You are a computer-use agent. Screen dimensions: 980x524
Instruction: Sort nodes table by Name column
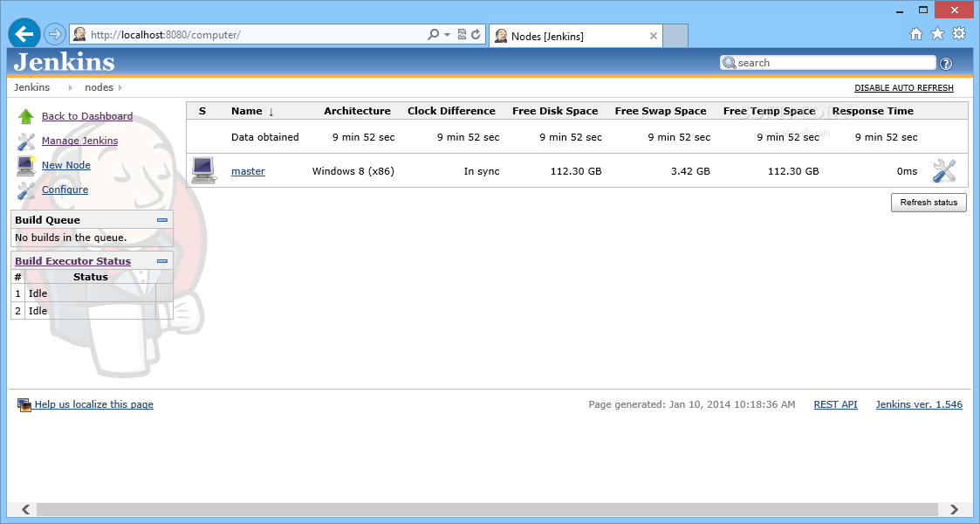click(252, 111)
